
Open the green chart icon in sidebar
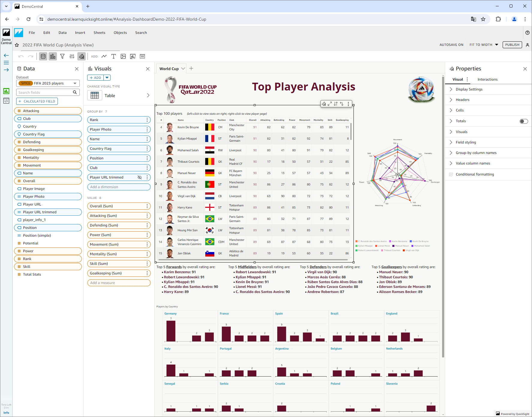click(6, 91)
